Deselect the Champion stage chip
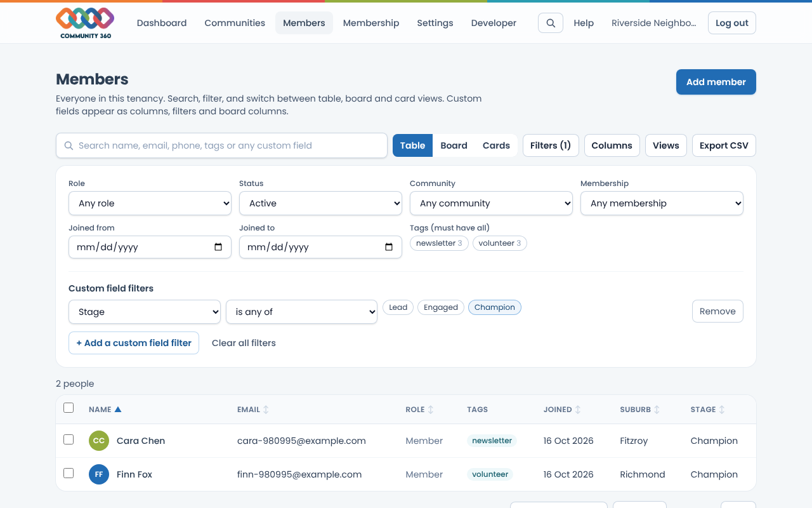This screenshot has width=812, height=508. pos(495,307)
